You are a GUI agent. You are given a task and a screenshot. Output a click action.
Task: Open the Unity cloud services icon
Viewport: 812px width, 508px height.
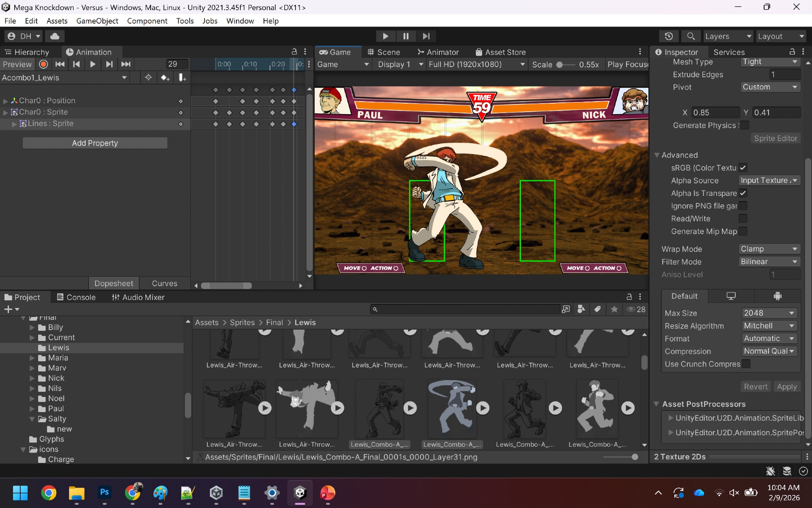55,36
